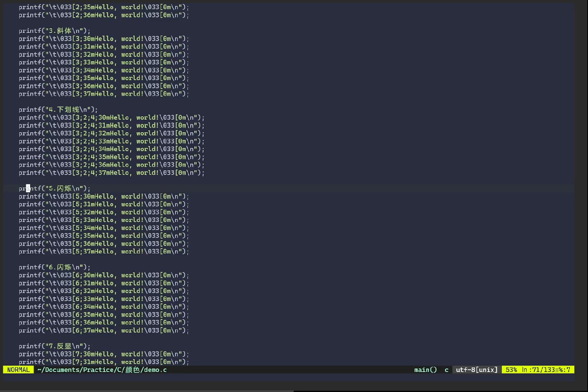This screenshot has width=588, height=392.
Task: Pick the code line with "[6;35mHello"
Action: point(104,315)
